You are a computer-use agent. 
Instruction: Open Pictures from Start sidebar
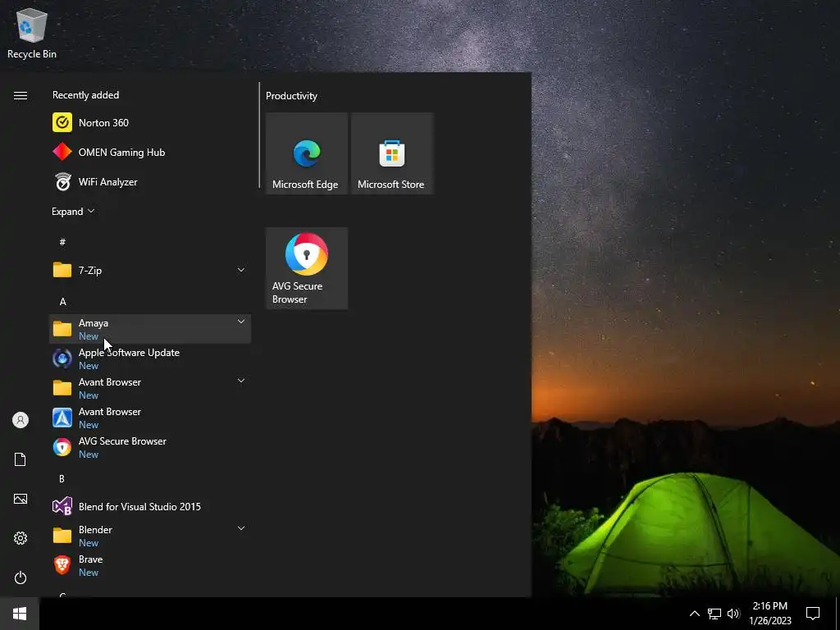(21, 499)
